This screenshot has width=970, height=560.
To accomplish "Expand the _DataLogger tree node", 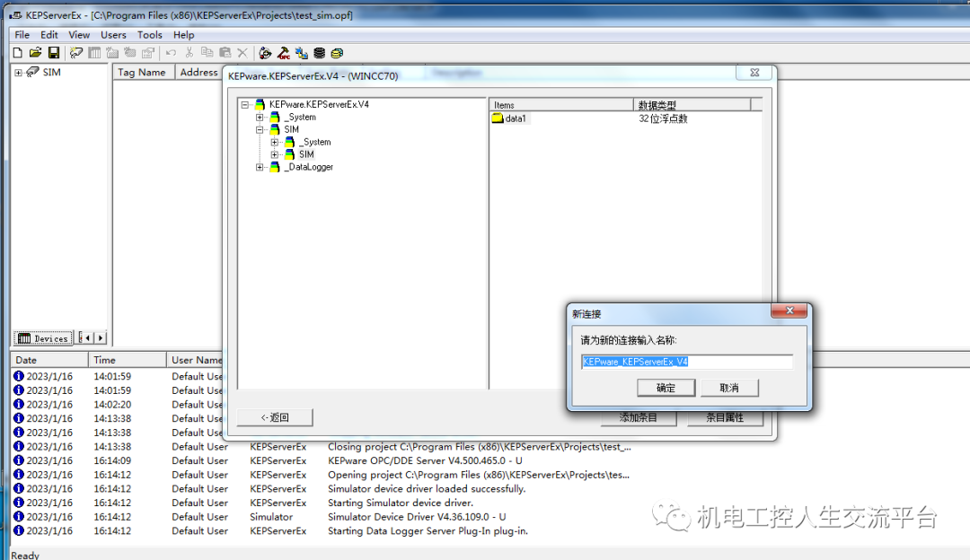I will click(260, 168).
